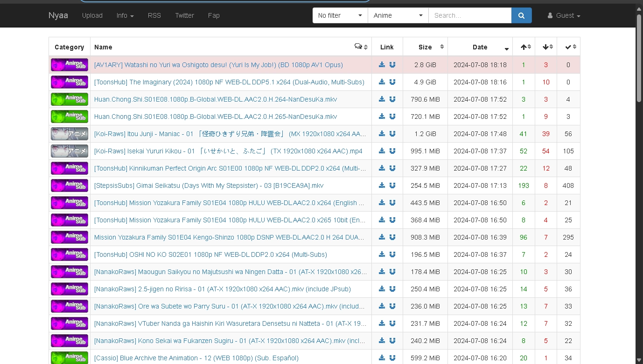Open Gimai Seikatsu (Days With My Stepsister) 03

coord(209,185)
